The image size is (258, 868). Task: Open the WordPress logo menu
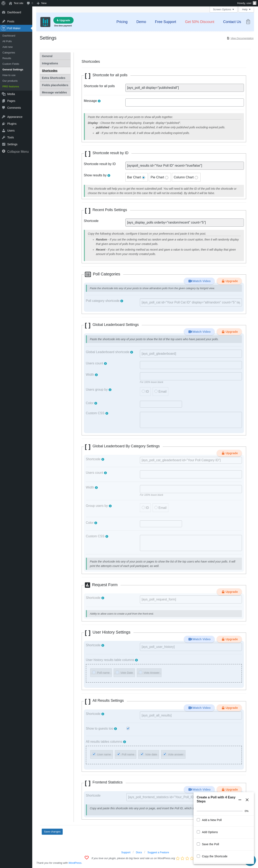(3, 3)
